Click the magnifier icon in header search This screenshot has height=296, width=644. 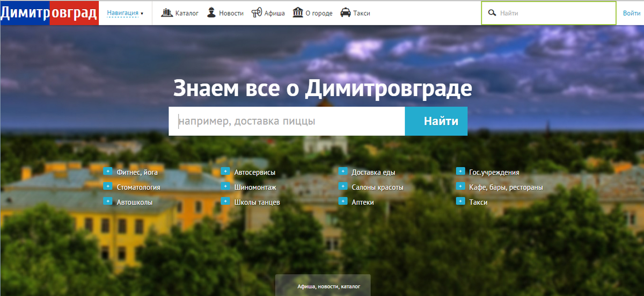(492, 13)
